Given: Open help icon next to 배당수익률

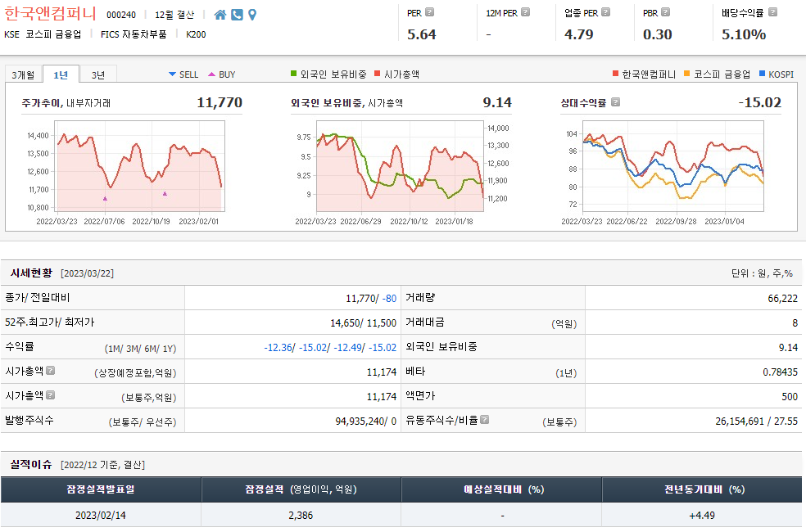Looking at the screenshot, I should [772, 11].
